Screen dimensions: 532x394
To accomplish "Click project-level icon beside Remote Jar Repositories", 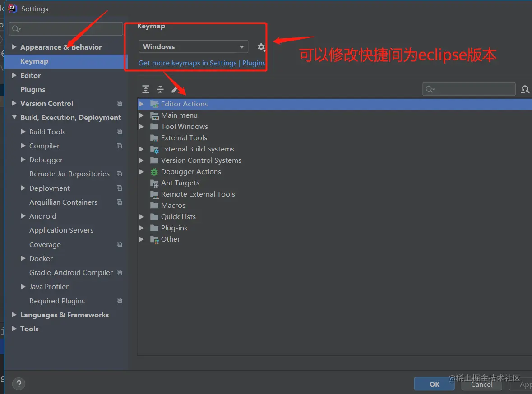I will coord(119,174).
